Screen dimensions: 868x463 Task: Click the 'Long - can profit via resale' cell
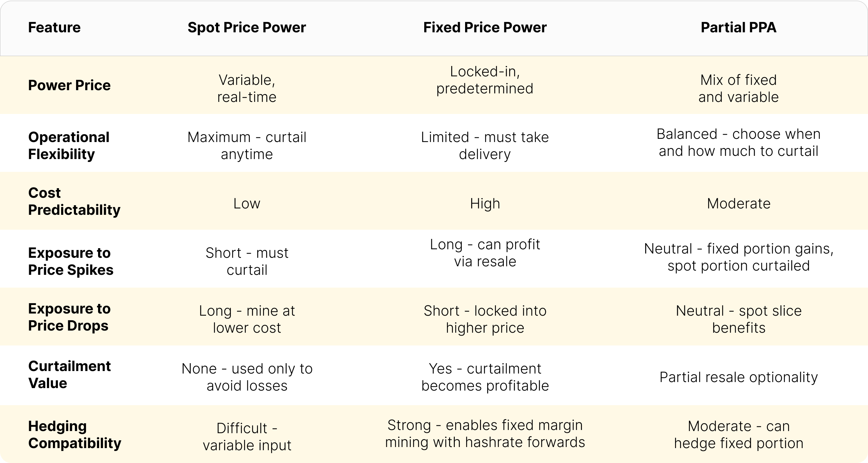click(485, 253)
